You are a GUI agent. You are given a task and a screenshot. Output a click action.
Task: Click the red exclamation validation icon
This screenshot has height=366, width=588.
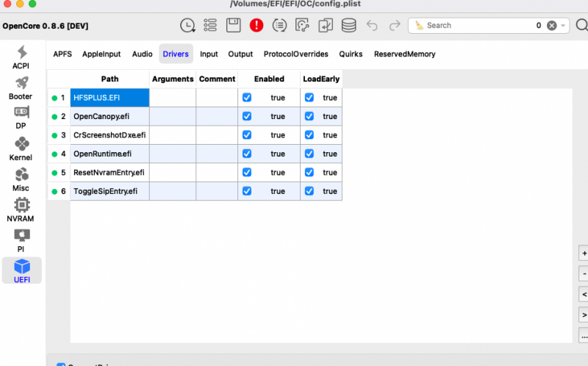coord(256,25)
